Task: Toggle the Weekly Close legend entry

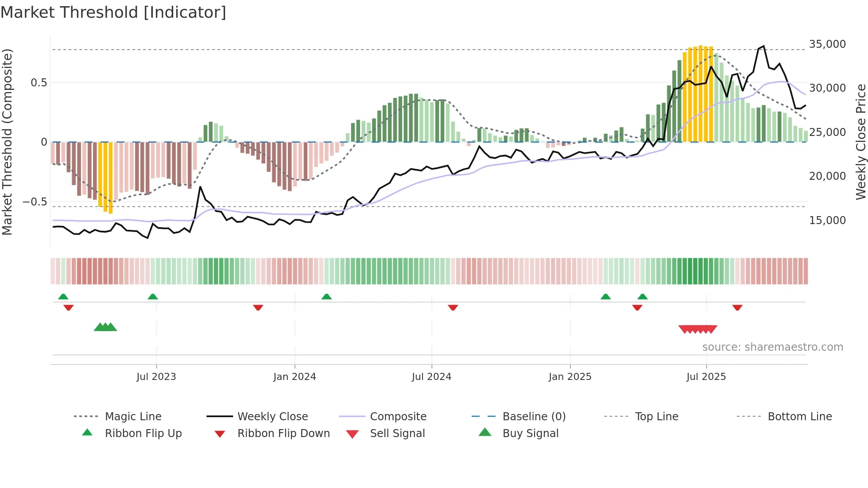Action: click(x=272, y=416)
